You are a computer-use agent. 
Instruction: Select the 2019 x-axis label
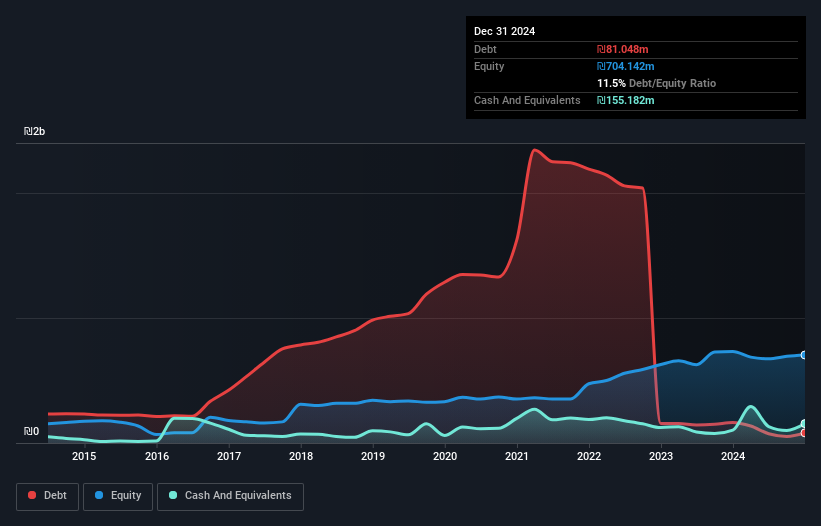click(x=373, y=456)
